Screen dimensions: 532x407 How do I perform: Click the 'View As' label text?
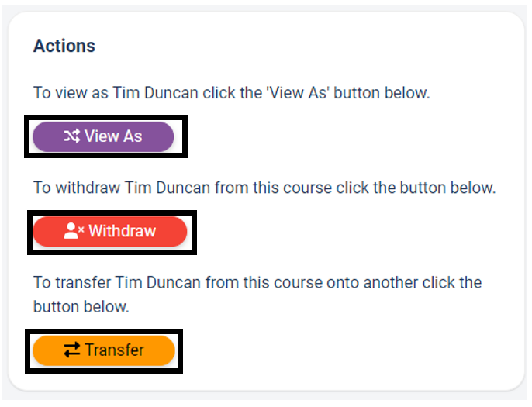[x=113, y=136]
